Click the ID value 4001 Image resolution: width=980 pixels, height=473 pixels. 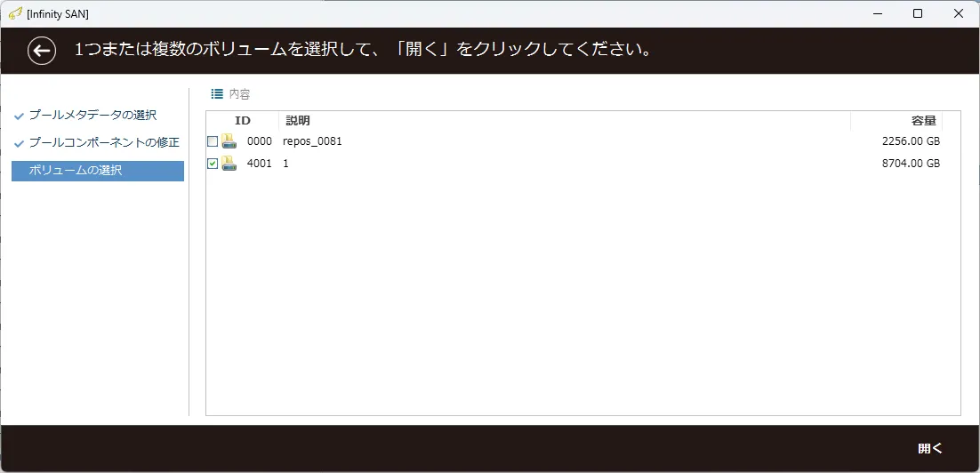coord(260,164)
